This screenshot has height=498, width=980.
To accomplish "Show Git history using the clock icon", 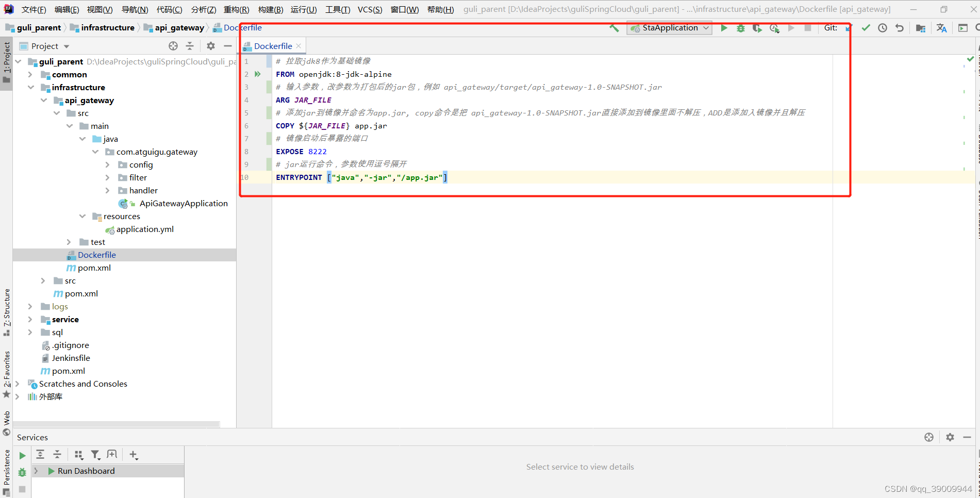I will 883,28.
